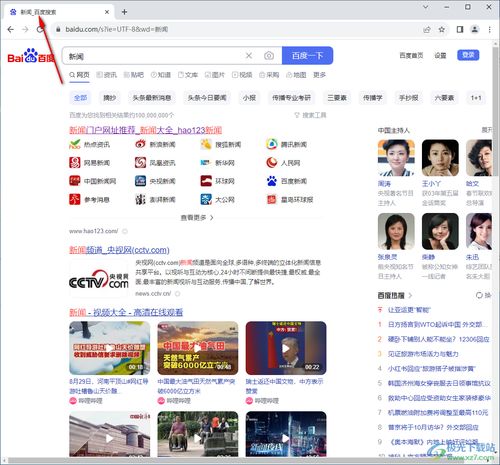Select the 1+1 filter chip
Viewport: 500px width, 465px height.
click(476, 98)
